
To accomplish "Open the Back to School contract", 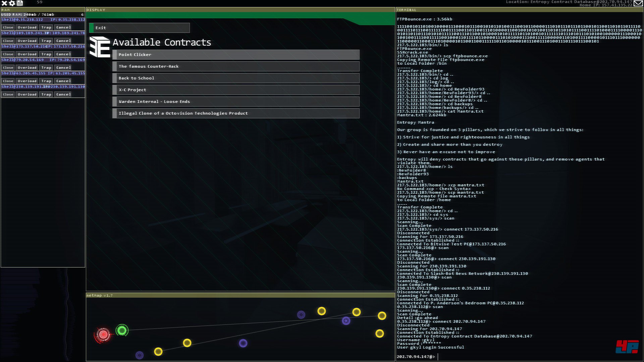I will [x=236, y=78].
